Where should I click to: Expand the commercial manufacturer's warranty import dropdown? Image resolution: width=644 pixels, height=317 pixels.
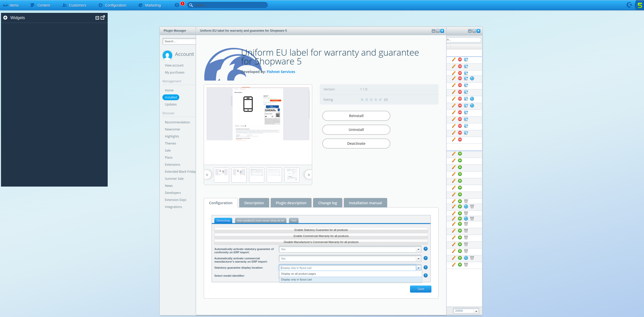(419, 259)
